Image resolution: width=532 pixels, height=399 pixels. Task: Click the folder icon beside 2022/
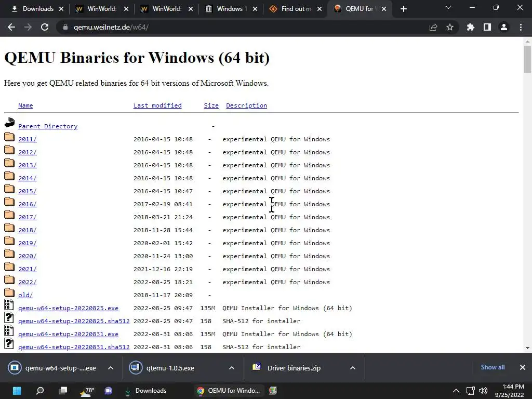click(x=9, y=280)
